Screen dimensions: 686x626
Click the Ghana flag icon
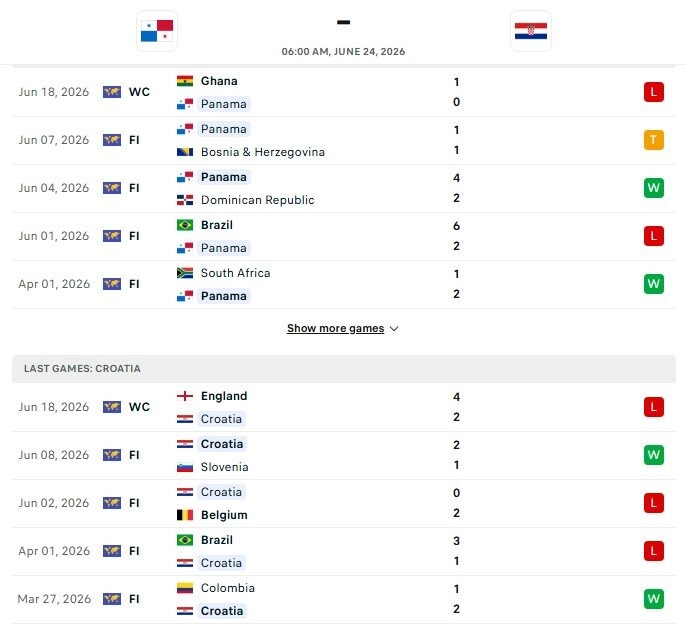tap(185, 81)
